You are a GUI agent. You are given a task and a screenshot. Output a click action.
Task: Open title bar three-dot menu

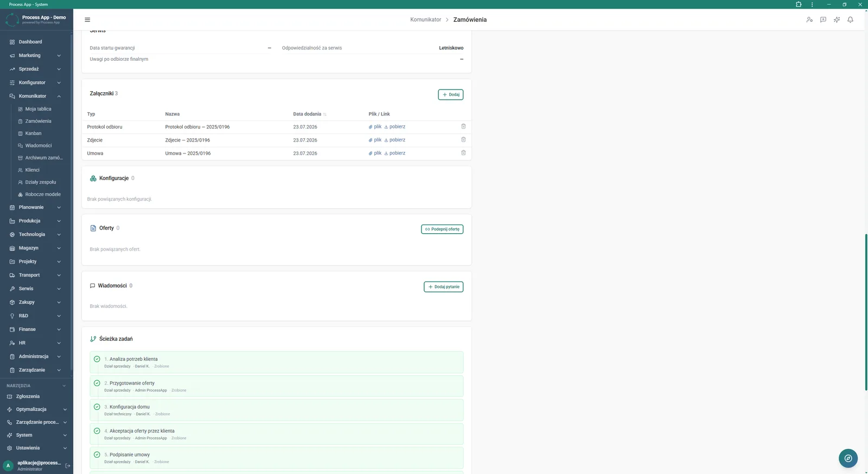(812, 4)
